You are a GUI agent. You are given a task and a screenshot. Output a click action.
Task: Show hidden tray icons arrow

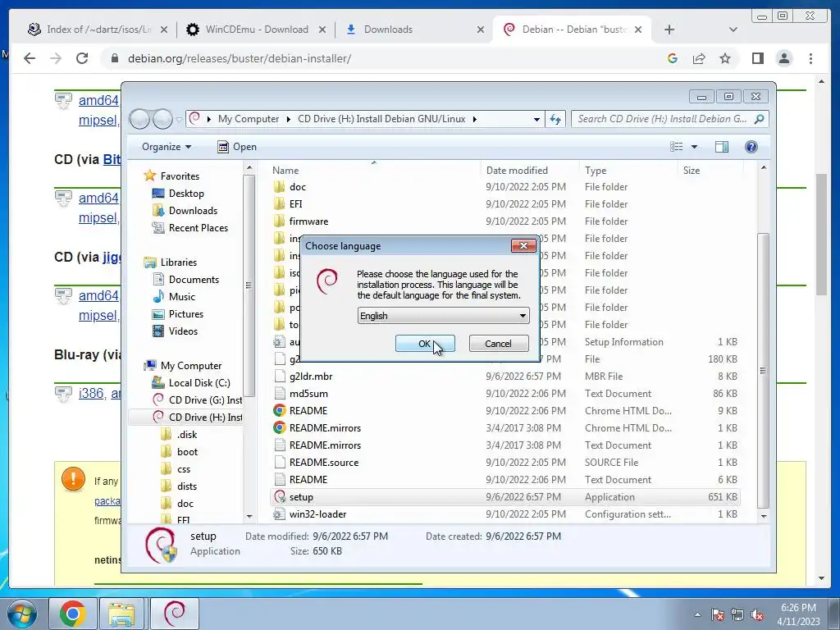pos(697,615)
